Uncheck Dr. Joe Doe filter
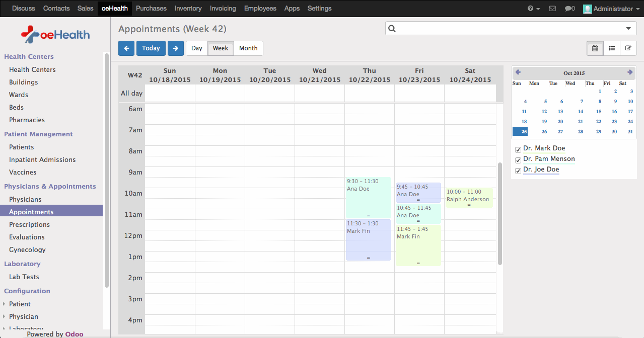The width and height of the screenshot is (644, 338). coord(518,171)
